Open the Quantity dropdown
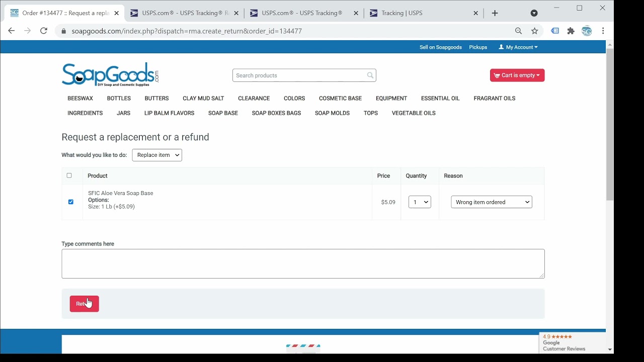This screenshot has width=644, height=362. [x=420, y=202]
